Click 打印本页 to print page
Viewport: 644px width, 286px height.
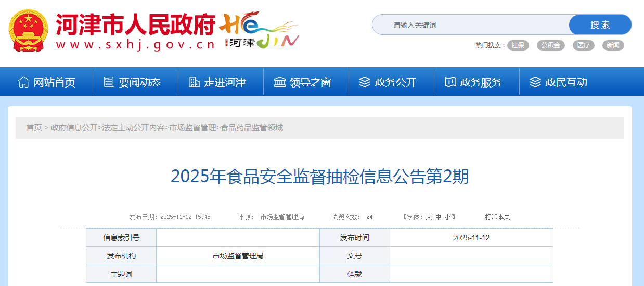coord(497,217)
